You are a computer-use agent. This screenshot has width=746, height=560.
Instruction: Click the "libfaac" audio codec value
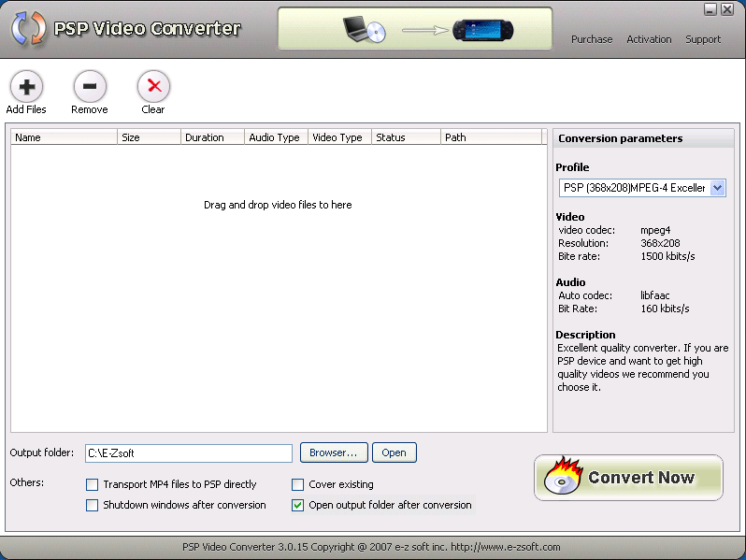pyautogui.click(x=655, y=295)
